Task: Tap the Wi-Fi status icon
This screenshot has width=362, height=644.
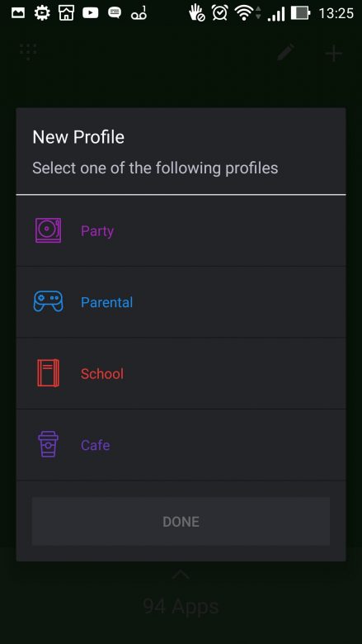Action: pyautogui.click(x=245, y=13)
